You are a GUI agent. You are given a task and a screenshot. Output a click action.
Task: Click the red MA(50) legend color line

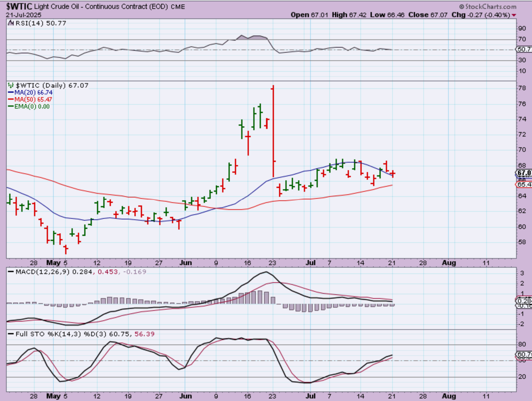[11, 99]
